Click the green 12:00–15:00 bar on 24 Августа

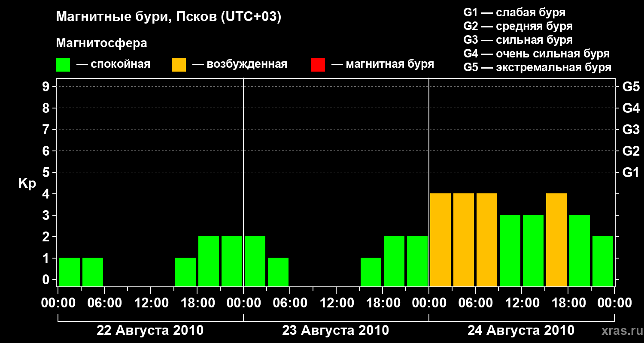tap(533, 250)
